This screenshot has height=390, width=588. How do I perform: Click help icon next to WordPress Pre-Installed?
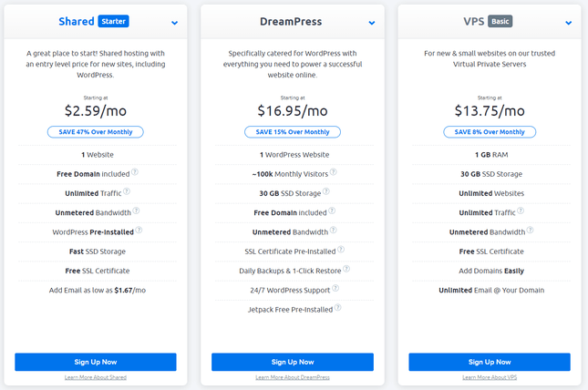[139, 230]
